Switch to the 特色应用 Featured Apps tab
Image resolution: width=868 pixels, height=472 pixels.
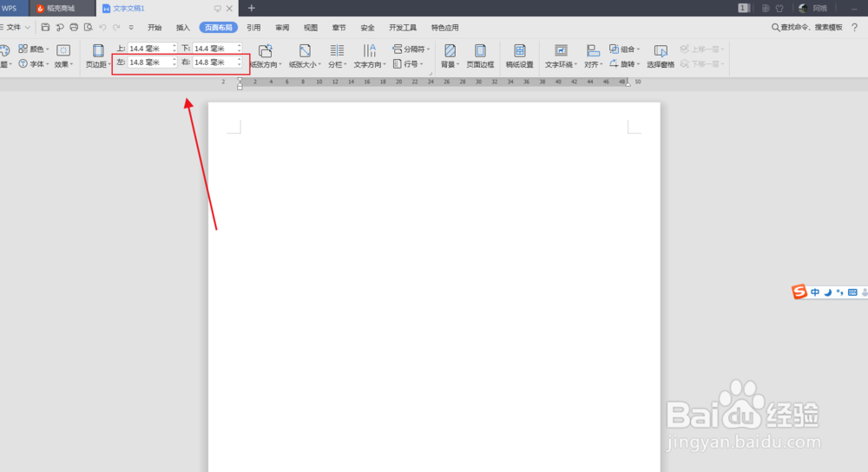(x=445, y=28)
